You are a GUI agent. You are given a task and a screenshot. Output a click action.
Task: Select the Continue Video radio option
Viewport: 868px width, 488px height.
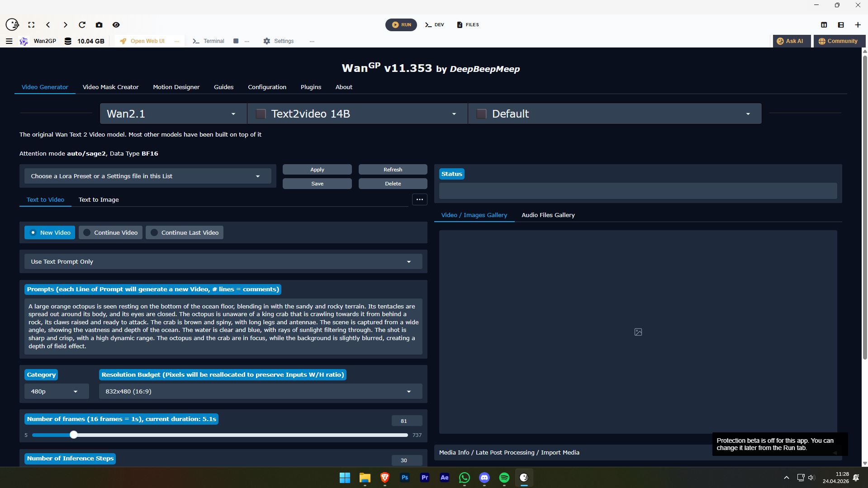(x=111, y=232)
